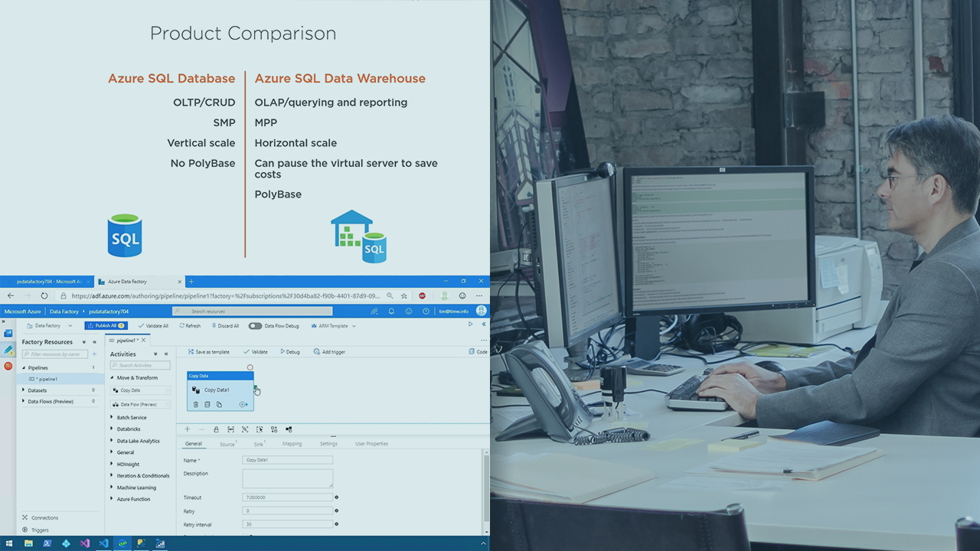The image size is (980, 551).
Task: Open the Monitor icon in left sidebar
Action: tap(8, 366)
